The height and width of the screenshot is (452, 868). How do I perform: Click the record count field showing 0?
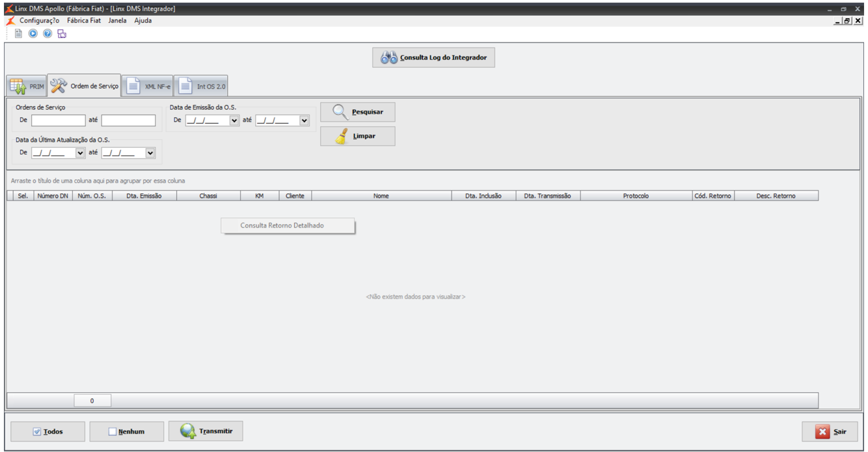click(x=92, y=401)
